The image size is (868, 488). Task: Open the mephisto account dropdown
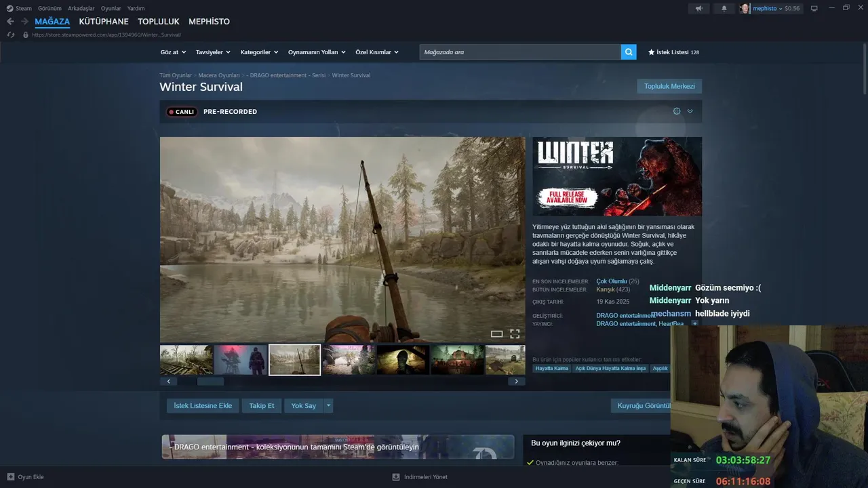point(770,8)
